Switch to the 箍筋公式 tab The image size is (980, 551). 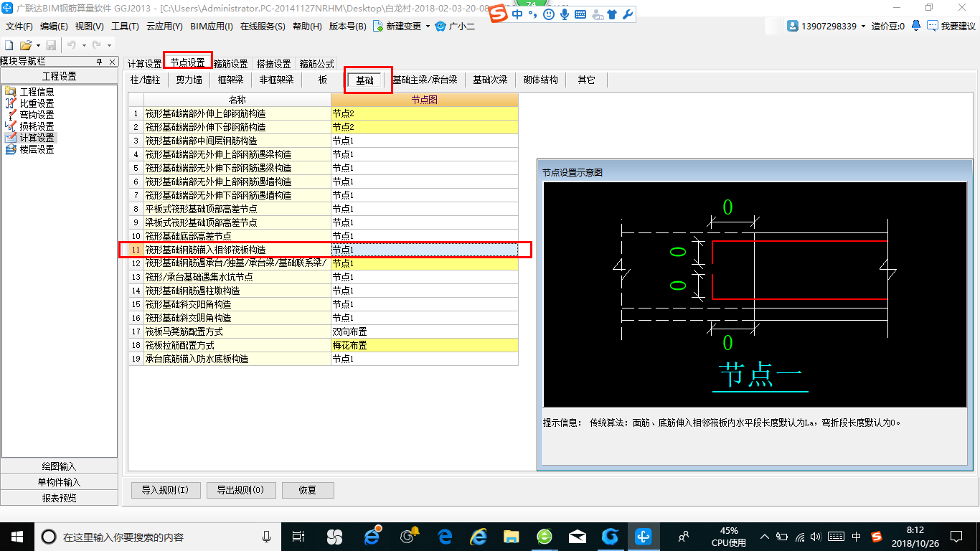pyautogui.click(x=316, y=64)
